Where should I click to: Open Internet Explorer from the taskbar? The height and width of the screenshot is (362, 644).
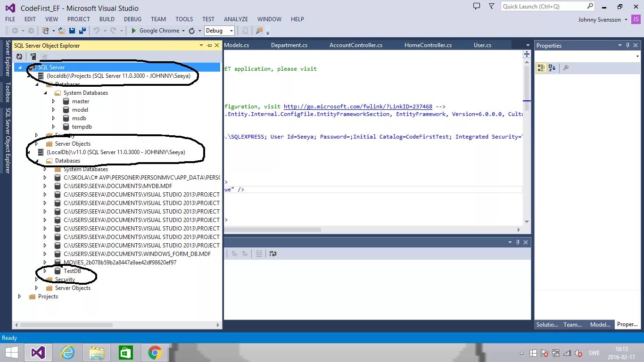coord(67,353)
